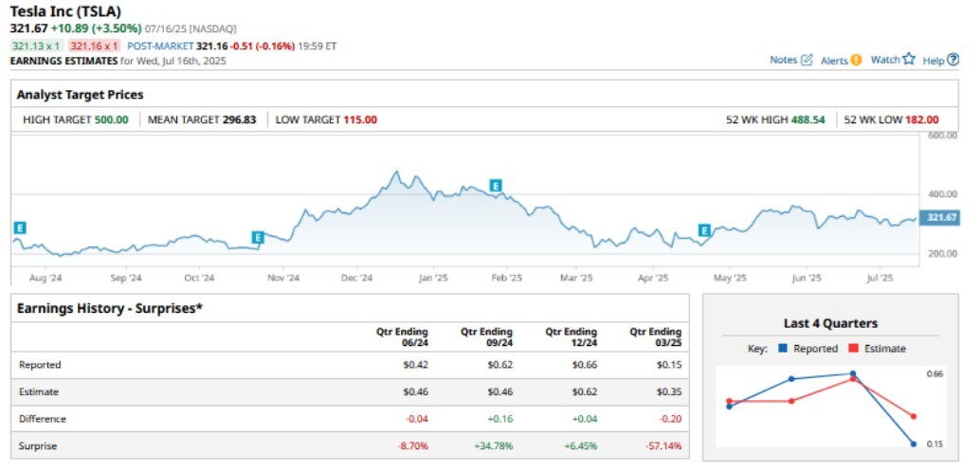Click the earnings E marker before May '25

[705, 230]
